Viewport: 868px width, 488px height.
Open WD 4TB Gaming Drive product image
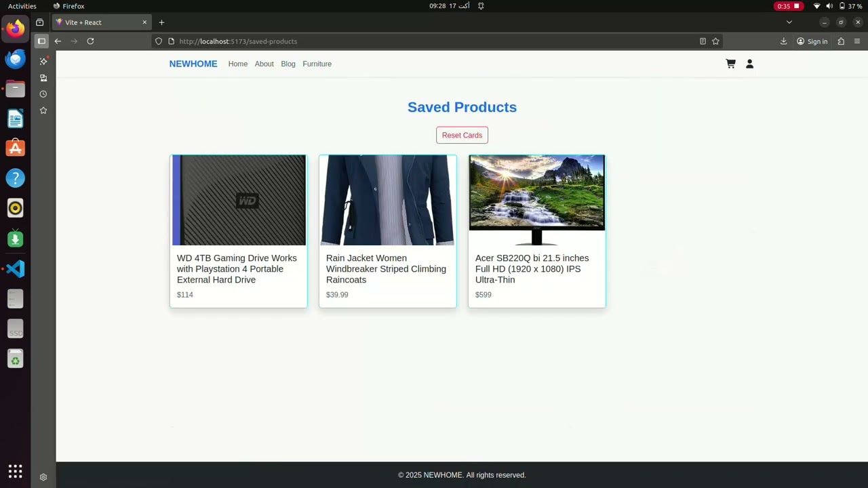[239, 200]
